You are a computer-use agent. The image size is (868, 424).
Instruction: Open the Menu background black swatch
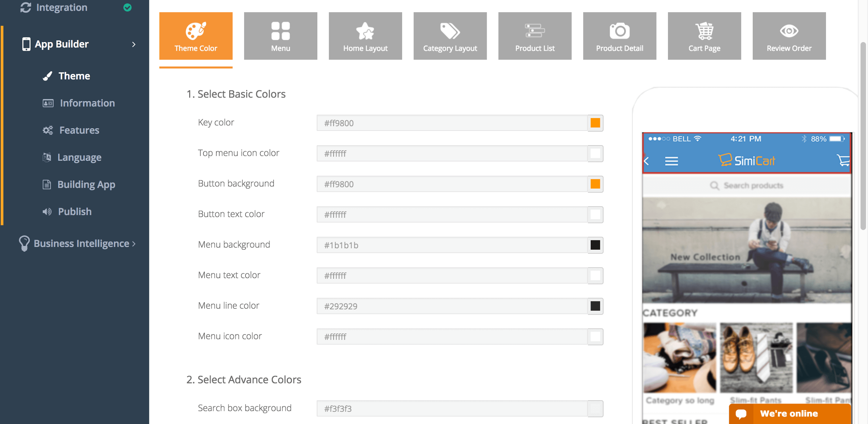pyautogui.click(x=595, y=245)
